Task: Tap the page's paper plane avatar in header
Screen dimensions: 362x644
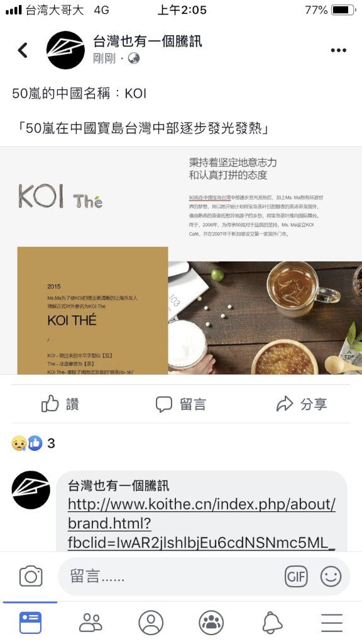Action: [x=65, y=50]
